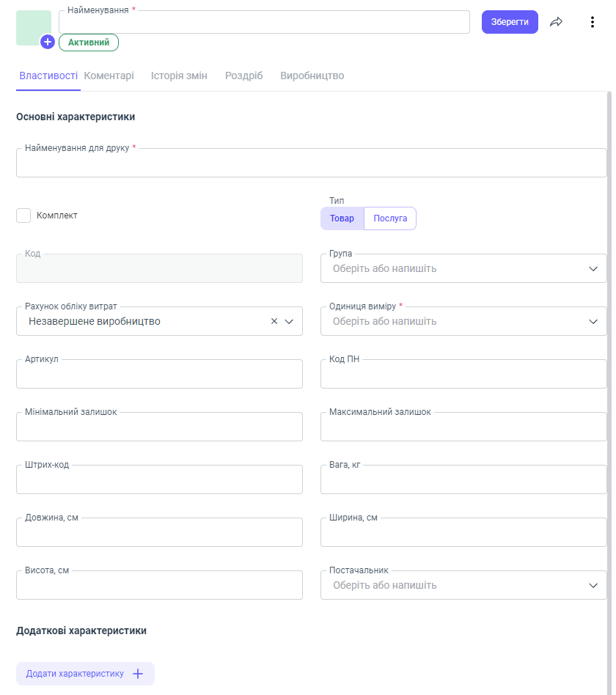The height and width of the screenshot is (695, 616).
Task: Select the Товар type option
Action: (x=342, y=218)
